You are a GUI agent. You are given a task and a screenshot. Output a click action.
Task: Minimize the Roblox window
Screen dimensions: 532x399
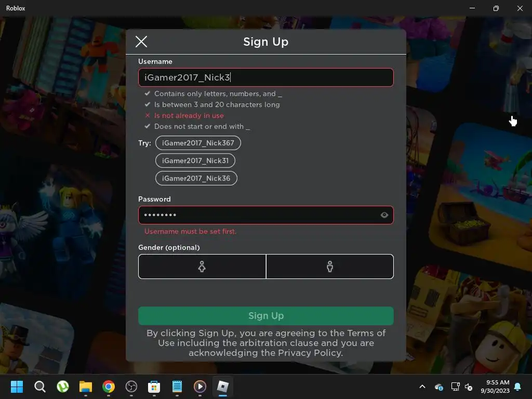[472, 8]
